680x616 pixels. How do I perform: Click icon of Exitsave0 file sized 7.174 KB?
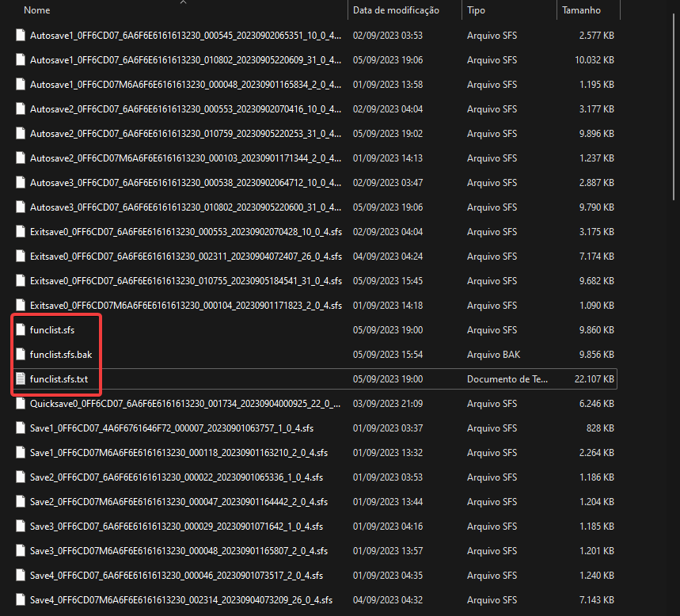[x=21, y=257]
